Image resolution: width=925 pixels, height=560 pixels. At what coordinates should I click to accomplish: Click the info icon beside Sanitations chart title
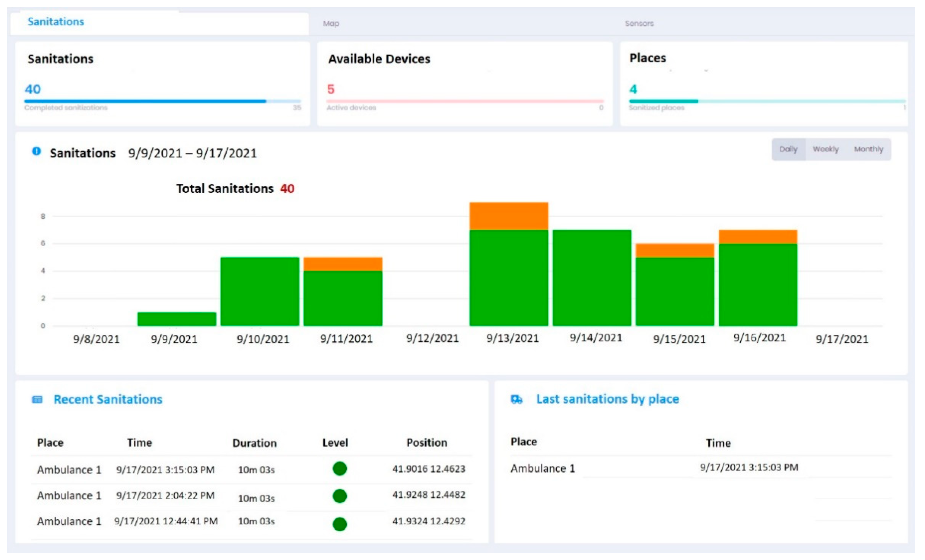[36, 151]
